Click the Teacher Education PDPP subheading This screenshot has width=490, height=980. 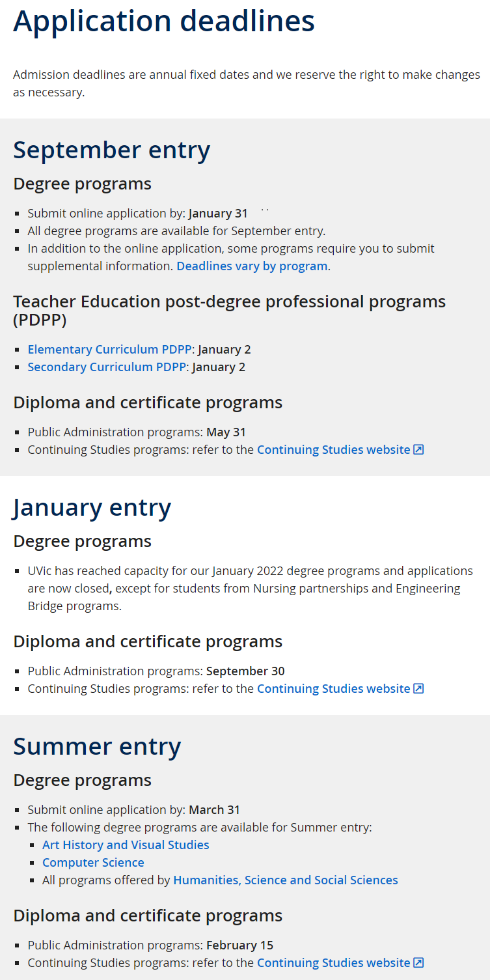230,310
